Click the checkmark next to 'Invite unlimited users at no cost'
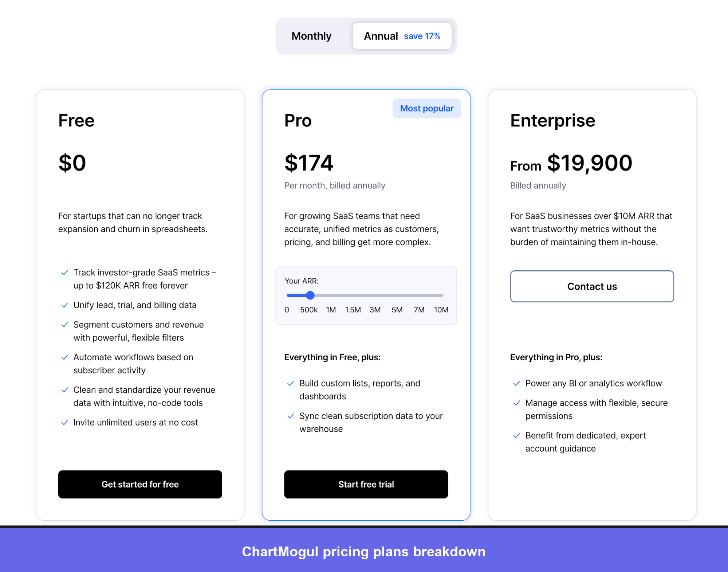 coord(65,422)
